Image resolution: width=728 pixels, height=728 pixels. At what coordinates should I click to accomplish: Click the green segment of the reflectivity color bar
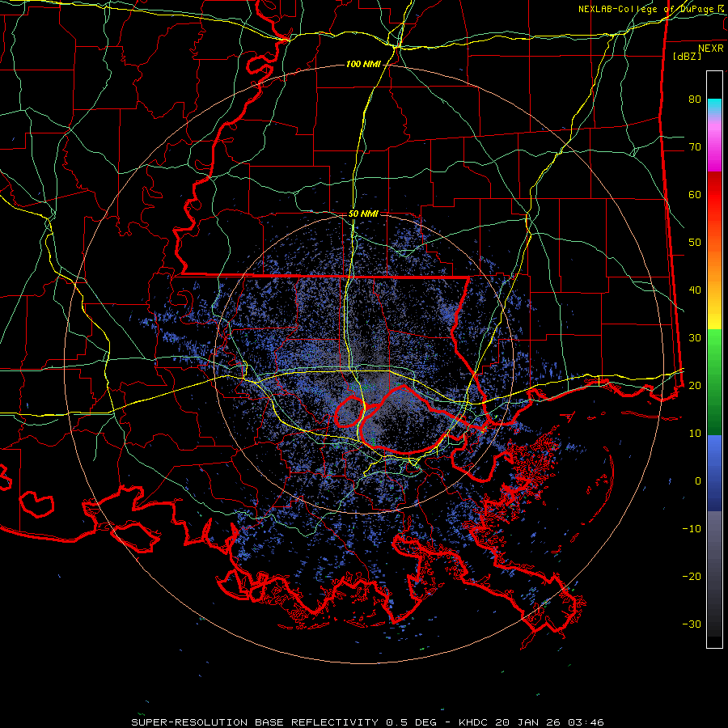coord(714,382)
